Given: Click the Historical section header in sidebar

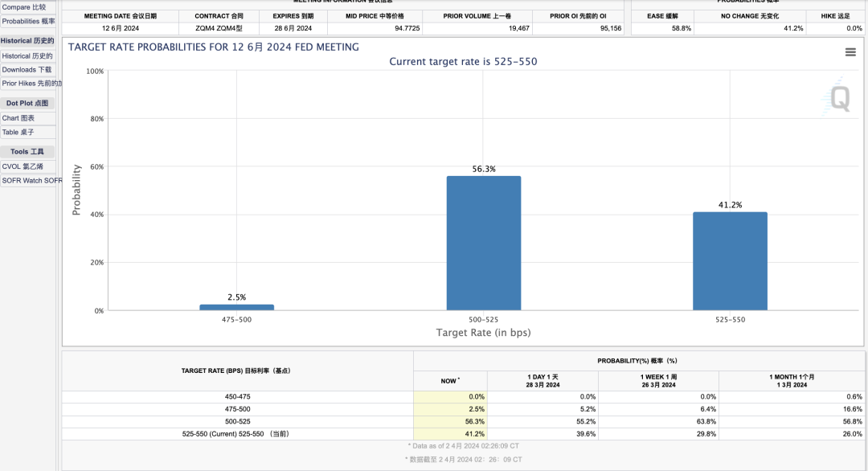Looking at the screenshot, I should click(x=28, y=40).
